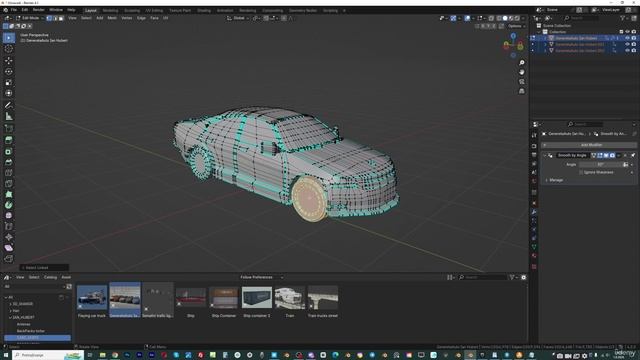Switch to the Shading workspace tab
The width and height of the screenshot is (640, 360).
[204, 10]
